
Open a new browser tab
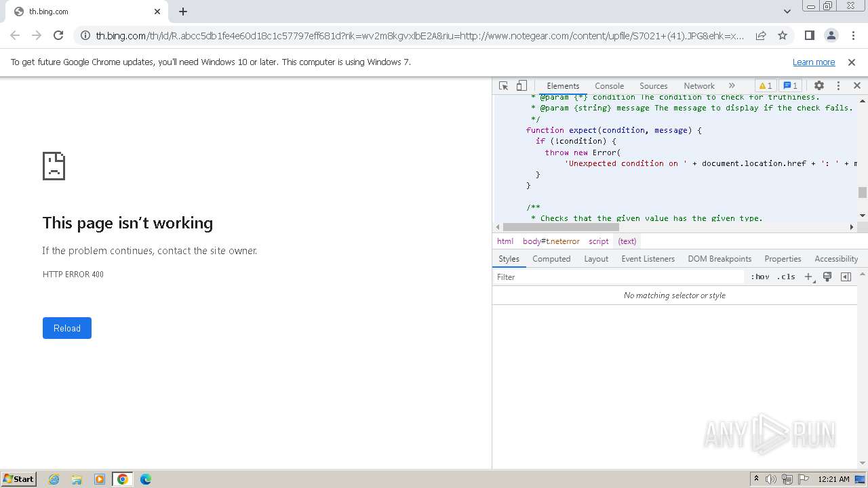183,12
